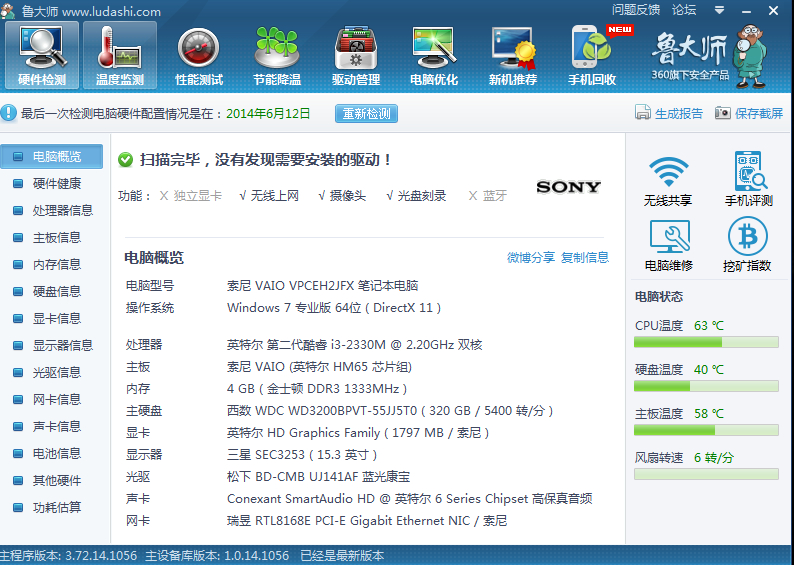
Task: Click the SONY brand logo
Action: [569, 187]
